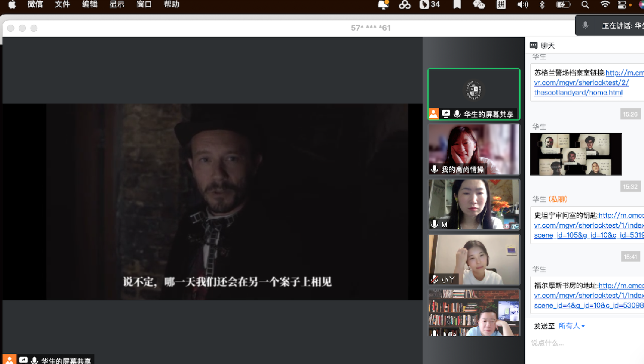Open the Wi-Fi menu
Viewport: 644px width, 364px height.
tap(605, 5)
